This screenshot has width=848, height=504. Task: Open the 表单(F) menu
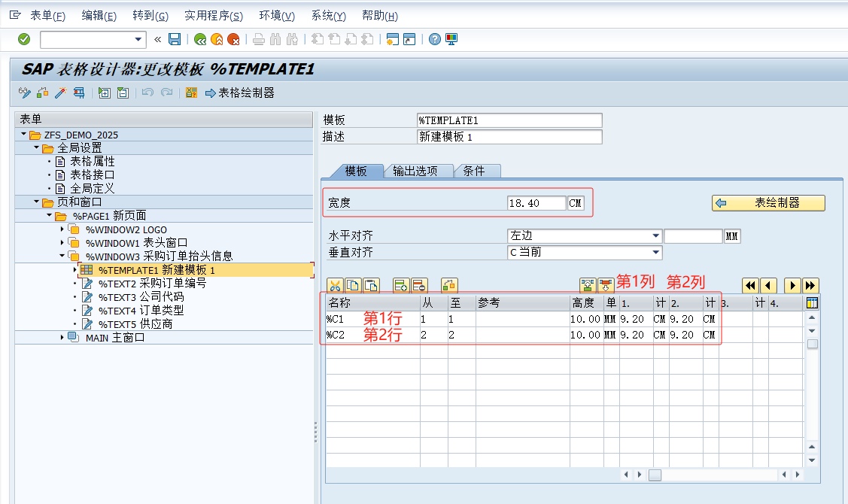[x=47, y=16]
